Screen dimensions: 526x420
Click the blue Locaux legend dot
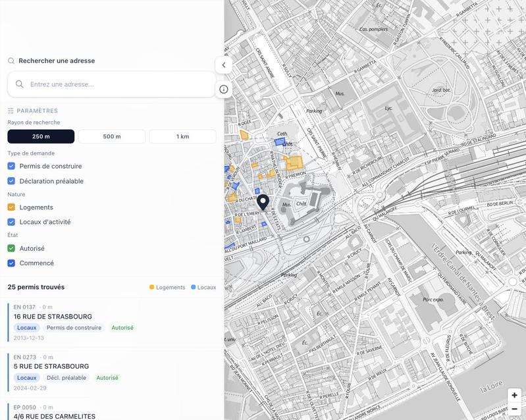[x=194, y=287]
